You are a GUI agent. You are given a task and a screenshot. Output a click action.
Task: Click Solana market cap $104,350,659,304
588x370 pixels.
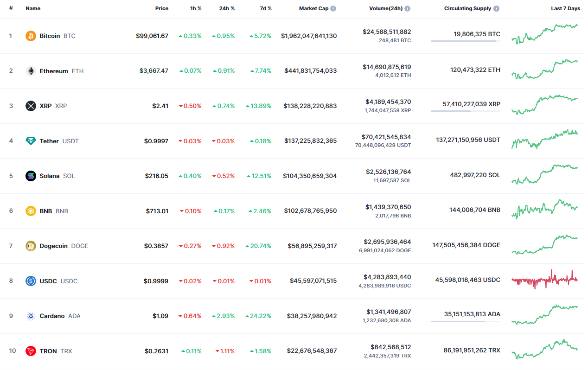pos(310,176)
